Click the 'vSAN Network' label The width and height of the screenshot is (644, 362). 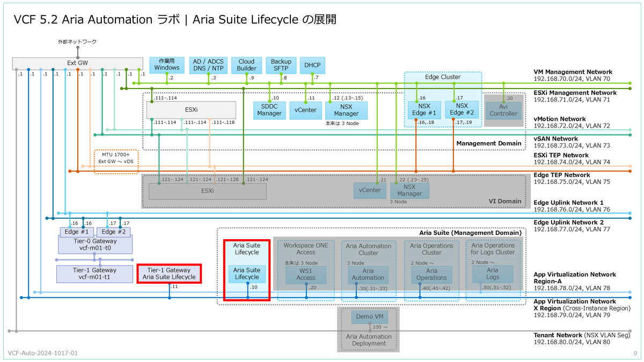[555, 139]
